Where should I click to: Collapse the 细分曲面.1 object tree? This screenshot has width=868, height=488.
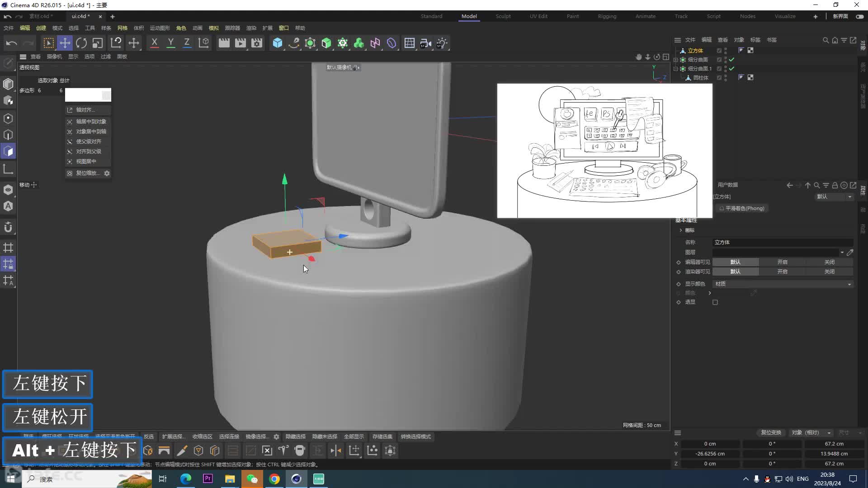click(676, 69)
